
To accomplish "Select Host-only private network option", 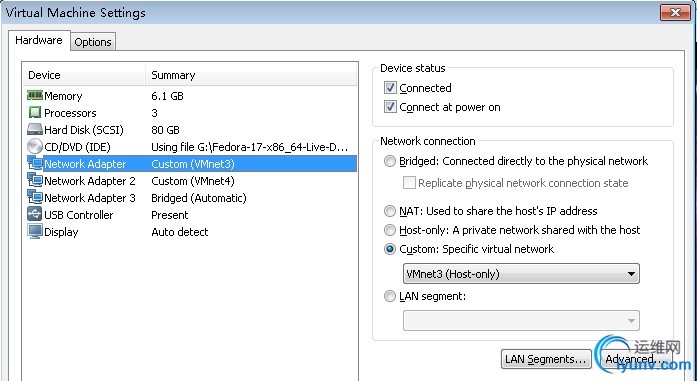I will pos(390,230).
